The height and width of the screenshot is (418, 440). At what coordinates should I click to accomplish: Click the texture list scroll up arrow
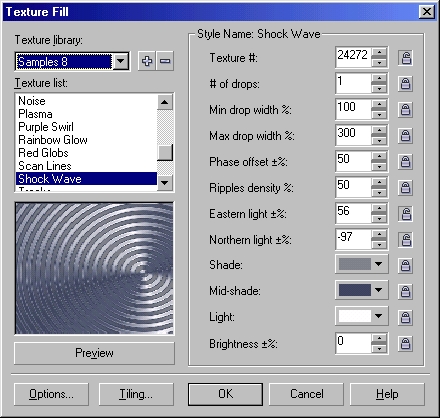165,102
